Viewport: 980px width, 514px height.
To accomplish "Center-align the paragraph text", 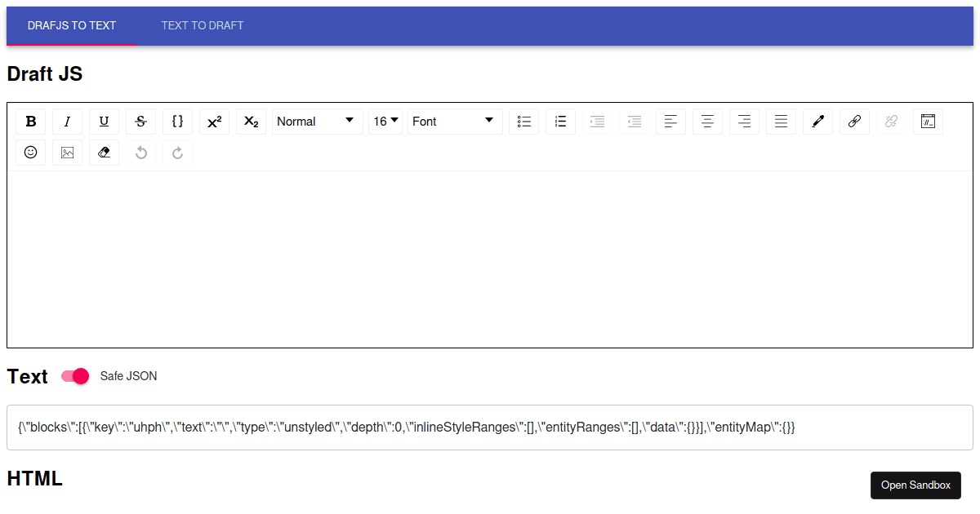I will [707, 121].
